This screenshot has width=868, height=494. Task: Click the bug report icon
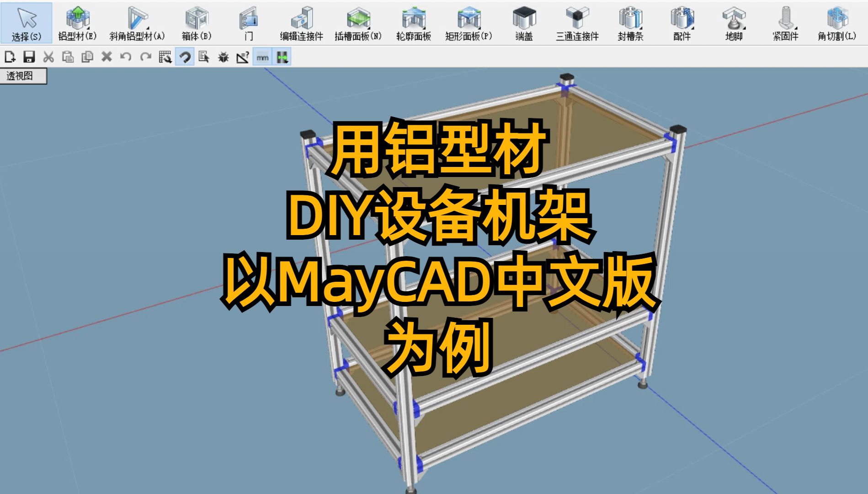(224, 57)
